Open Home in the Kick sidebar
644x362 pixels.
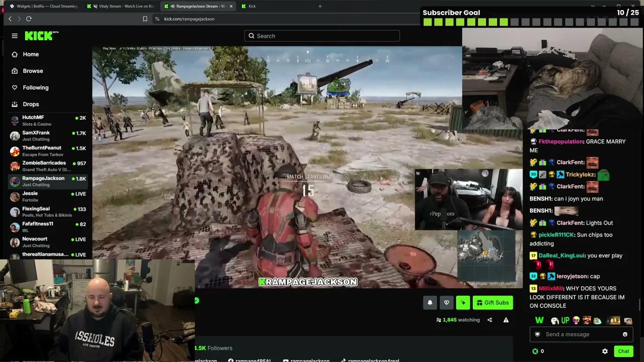click(x=30, y=54)
